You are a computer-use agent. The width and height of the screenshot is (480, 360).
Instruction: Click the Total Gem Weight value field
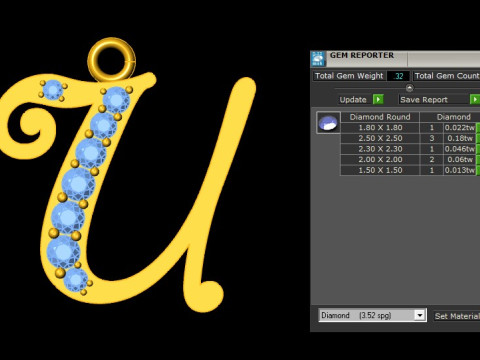tap(398, 76)
